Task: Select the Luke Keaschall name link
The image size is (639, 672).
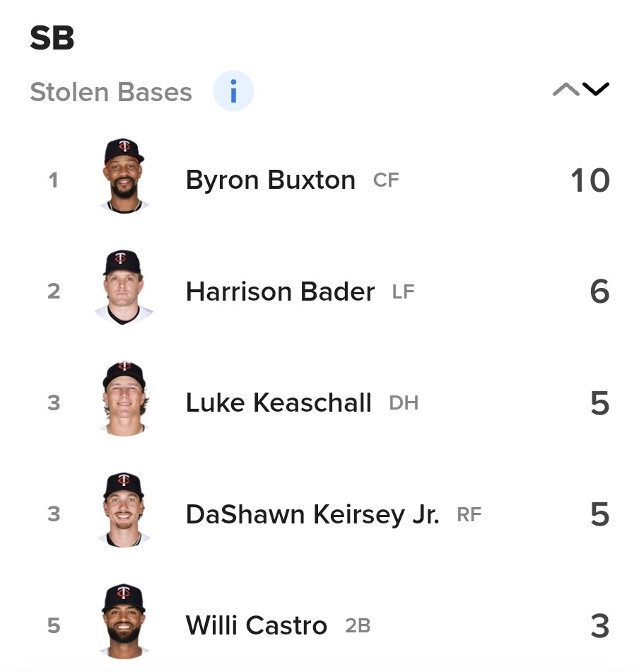Action: point(279,403)
